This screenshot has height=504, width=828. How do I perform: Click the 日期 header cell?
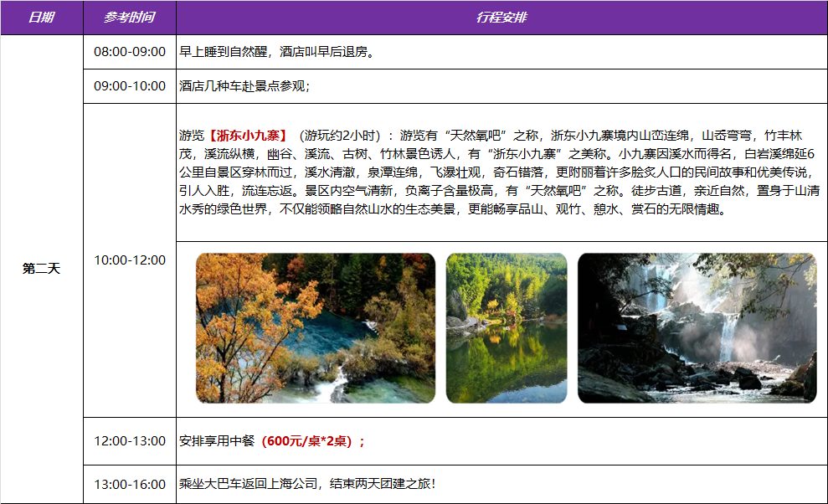(x=41, y=18)
